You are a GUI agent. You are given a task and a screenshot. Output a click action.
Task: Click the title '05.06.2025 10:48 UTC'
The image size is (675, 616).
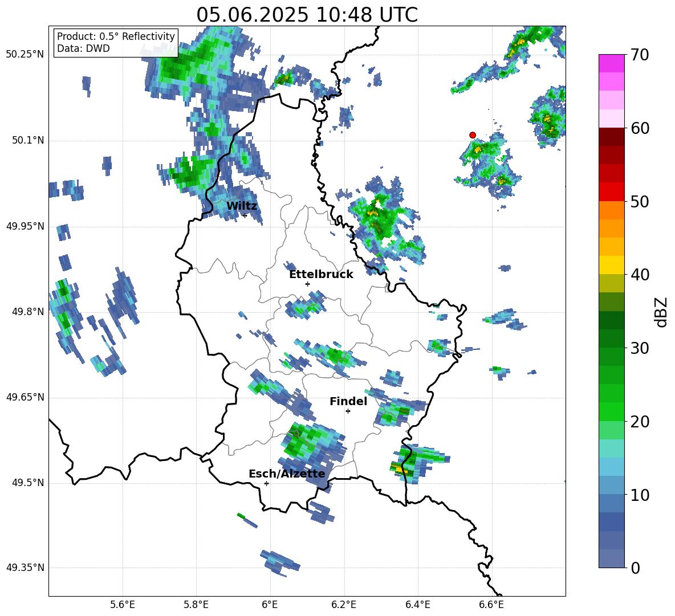pyautogui.click(x=307, y=15)
